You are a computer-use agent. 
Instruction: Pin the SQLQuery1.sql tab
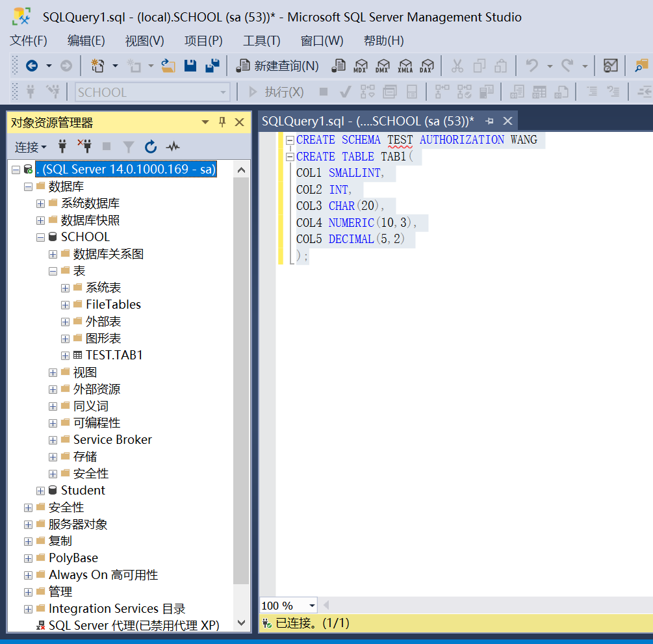tap(490, 122)
